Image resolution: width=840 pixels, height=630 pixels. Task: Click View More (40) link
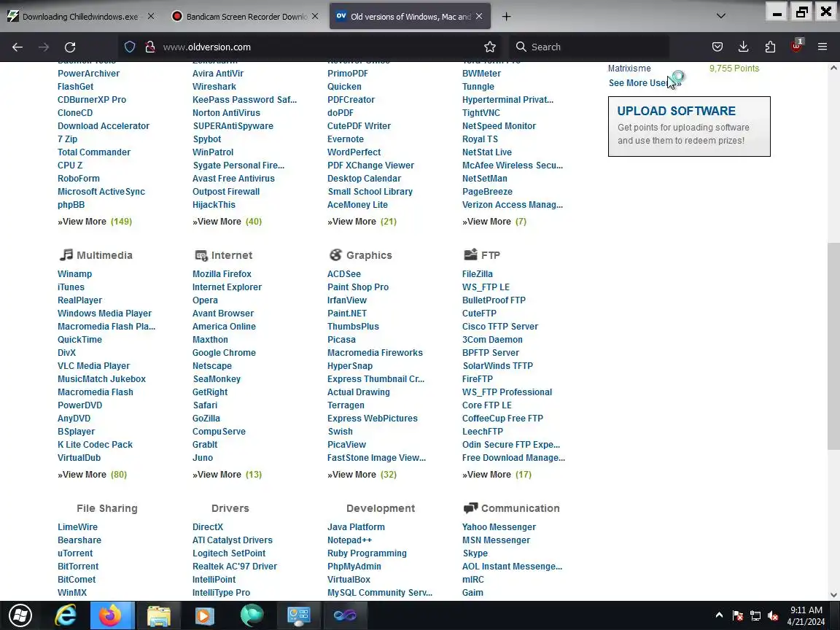tap(227, 221)
